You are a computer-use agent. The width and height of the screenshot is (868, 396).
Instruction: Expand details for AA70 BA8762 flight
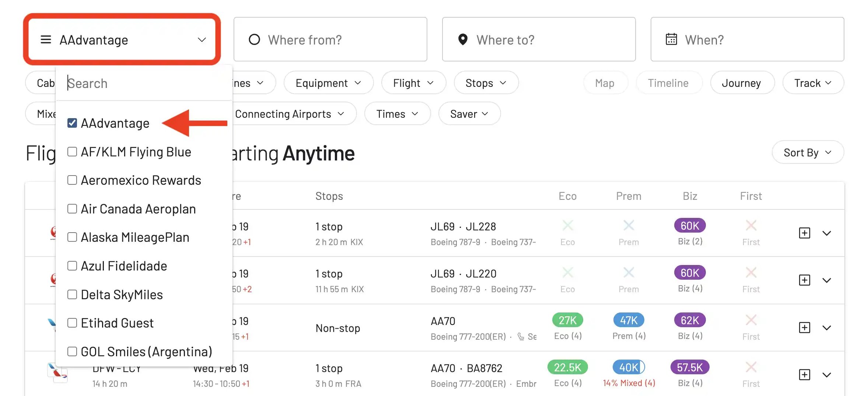pyautogui.click(x=827, y=375)
